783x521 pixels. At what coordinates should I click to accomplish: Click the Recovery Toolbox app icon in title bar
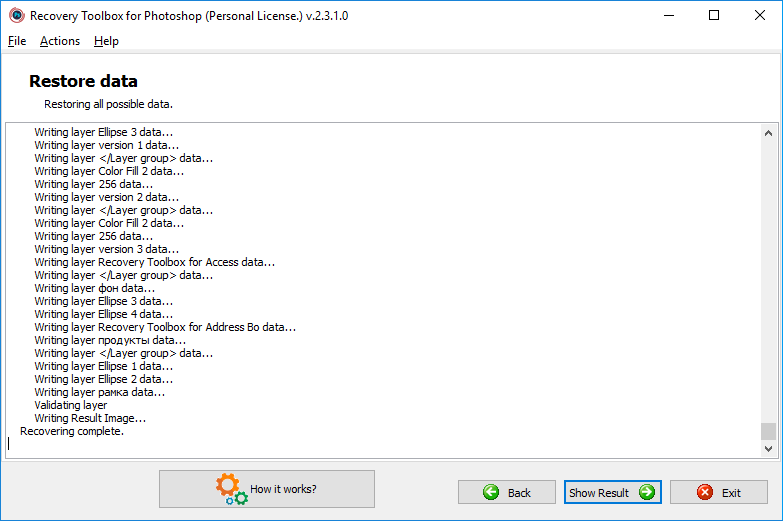tap(16, 15)
